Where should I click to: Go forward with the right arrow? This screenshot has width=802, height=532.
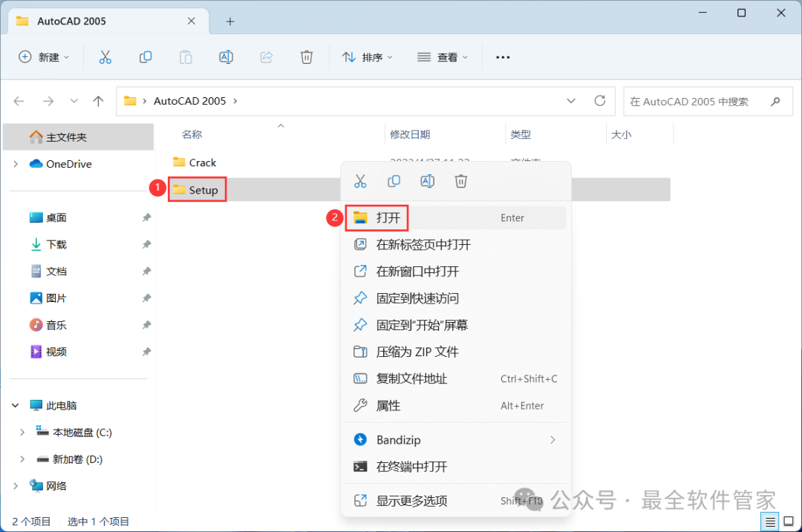[48, 101]
